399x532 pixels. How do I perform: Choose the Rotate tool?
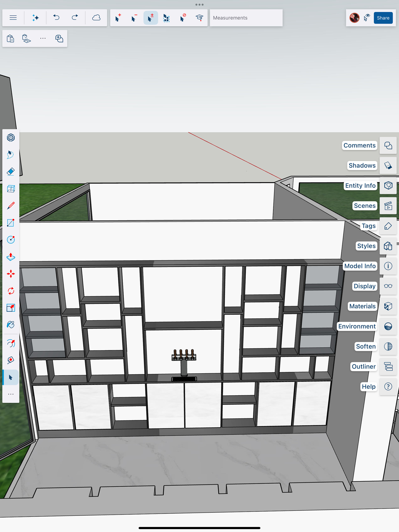11,291
